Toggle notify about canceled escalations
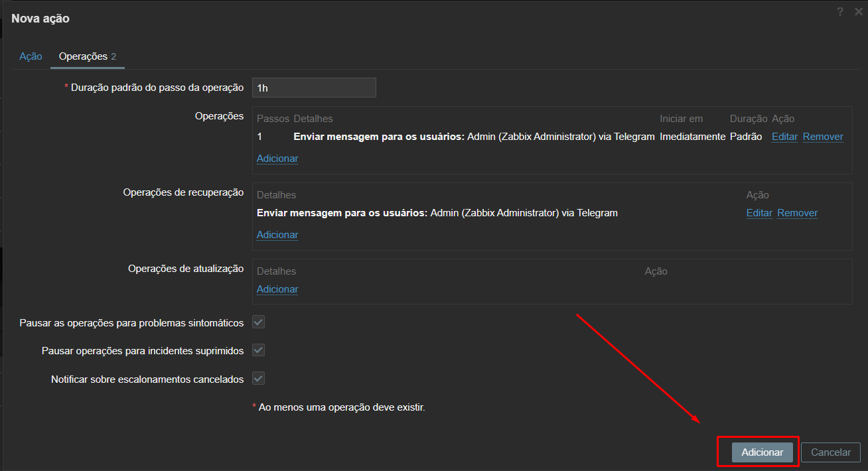Image resolution: width=868 pixels, height=471 pixels. (x=259, y=379)
